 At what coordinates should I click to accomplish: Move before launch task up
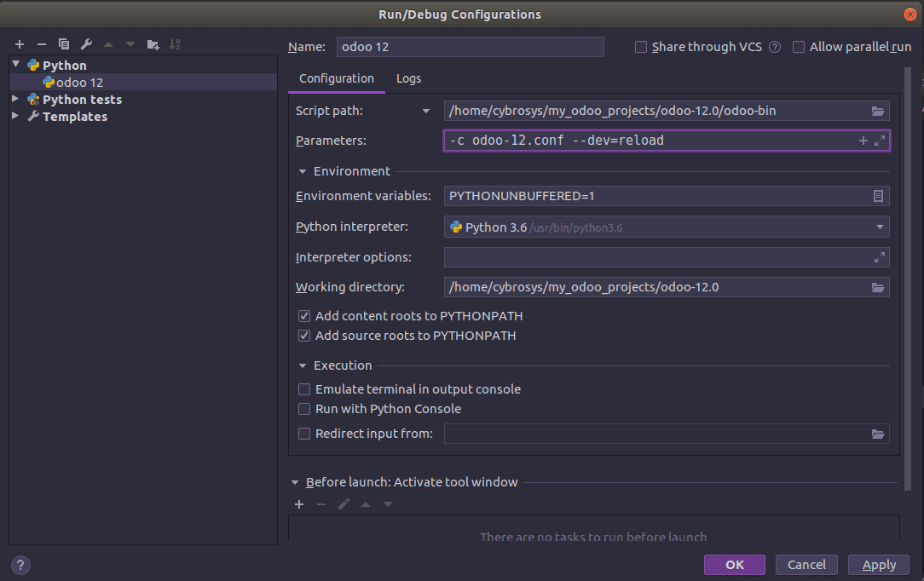point(366,504)
